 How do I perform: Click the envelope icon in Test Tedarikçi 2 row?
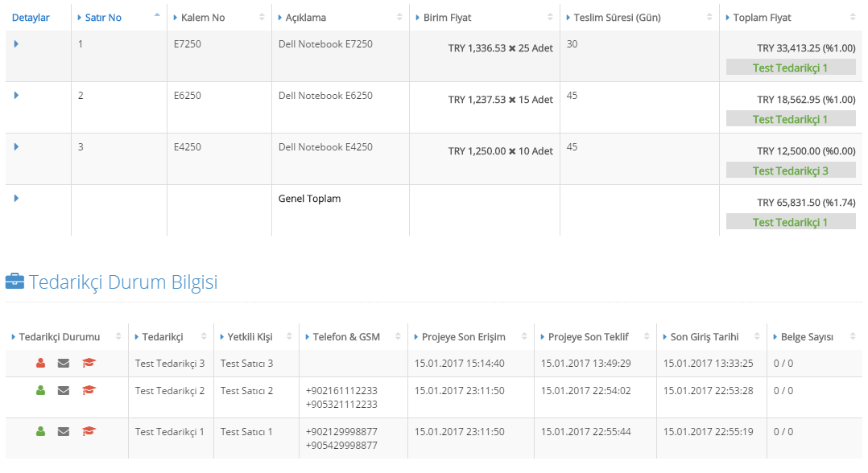(64, 391)
